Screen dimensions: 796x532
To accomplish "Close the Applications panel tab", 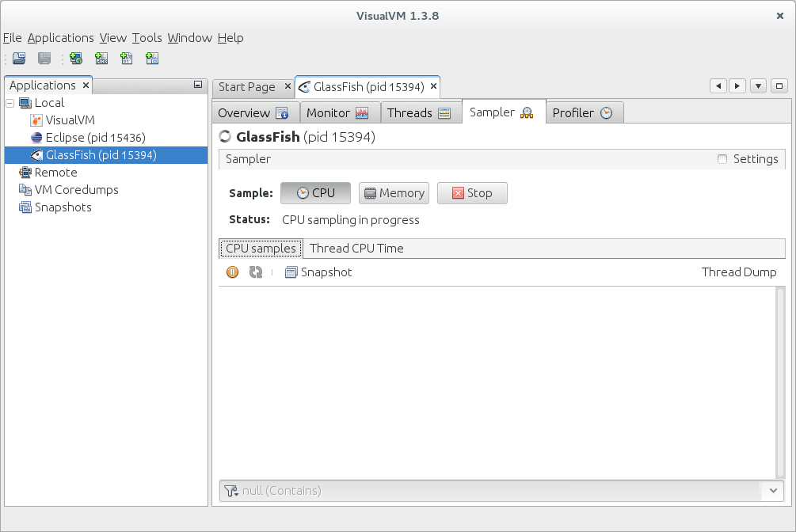I will click(86, 85).
